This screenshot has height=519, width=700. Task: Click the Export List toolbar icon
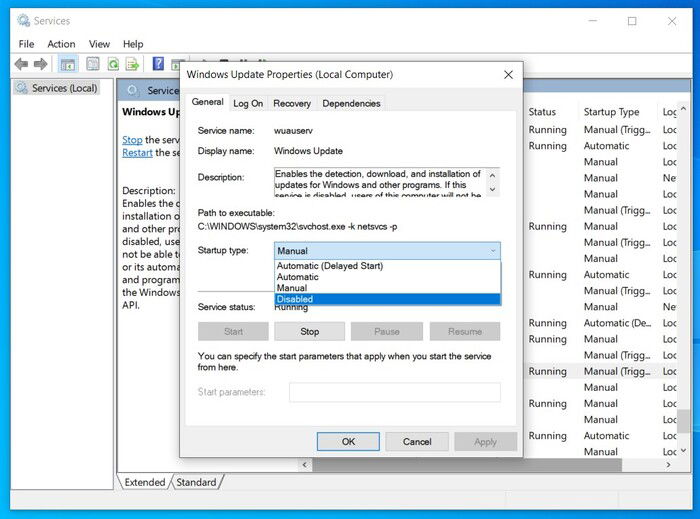[132, 64]
